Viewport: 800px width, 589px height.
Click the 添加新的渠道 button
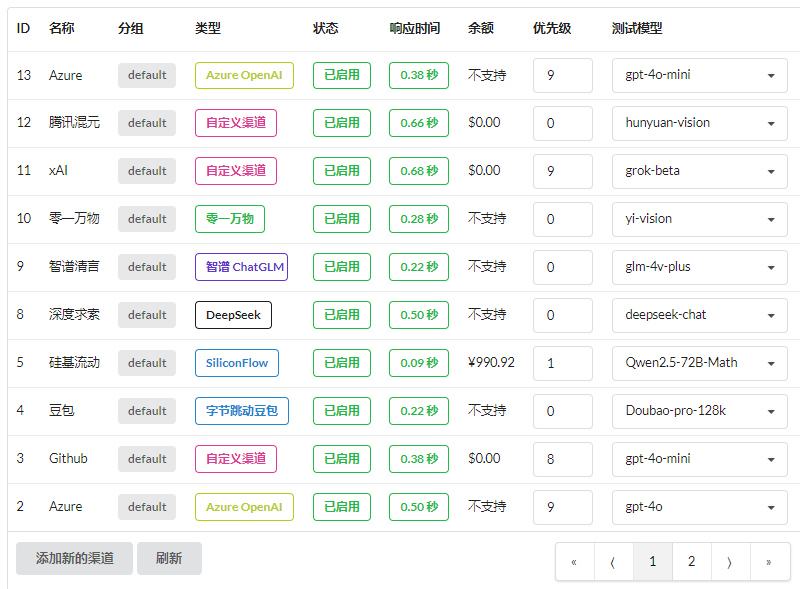74,558
